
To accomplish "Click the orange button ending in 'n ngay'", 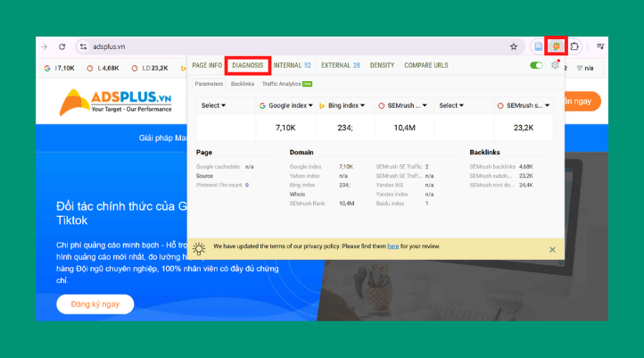I will coord(582,101).
